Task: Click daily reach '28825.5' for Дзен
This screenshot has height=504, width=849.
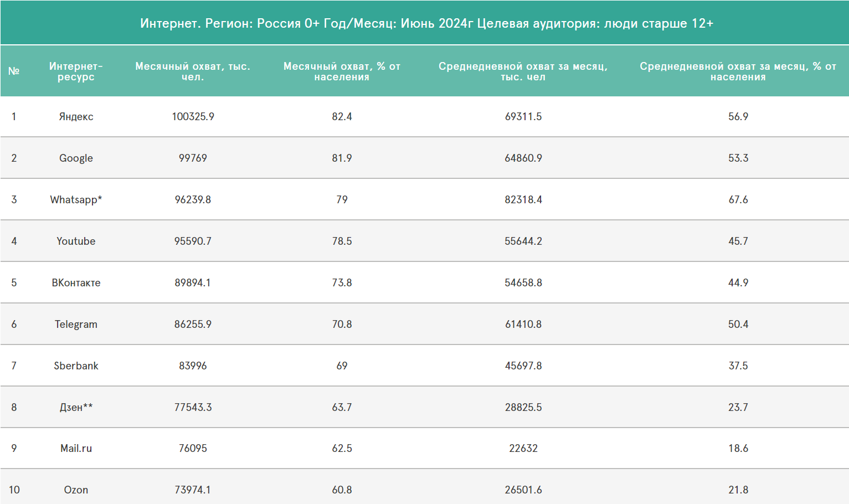Action: click(x=523, y=407)
